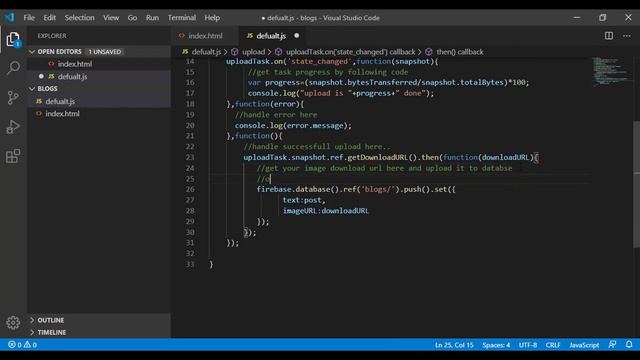This screenshot has height=360, width=640.
Task: Click the //handle error here comment
Action: point(276,115)
